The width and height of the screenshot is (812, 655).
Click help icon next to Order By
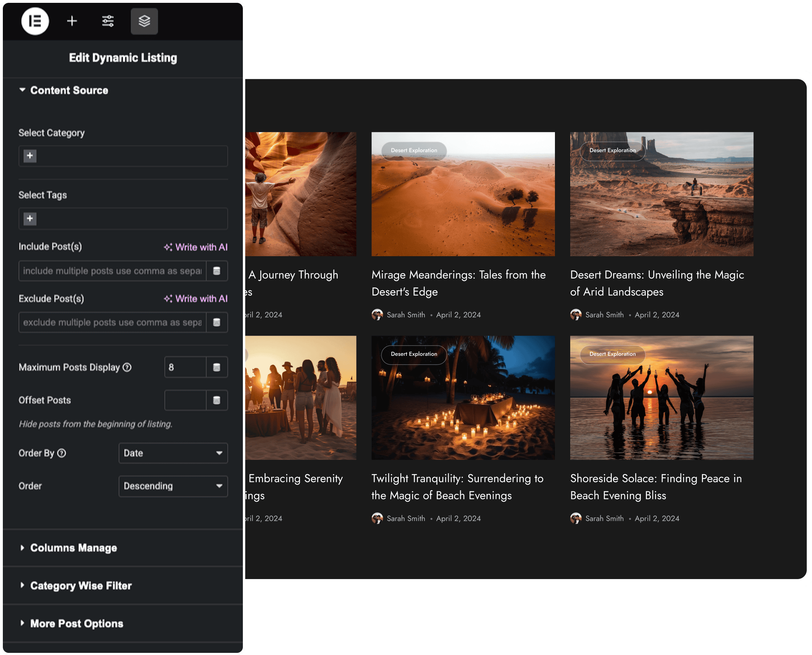click(61, 453)
